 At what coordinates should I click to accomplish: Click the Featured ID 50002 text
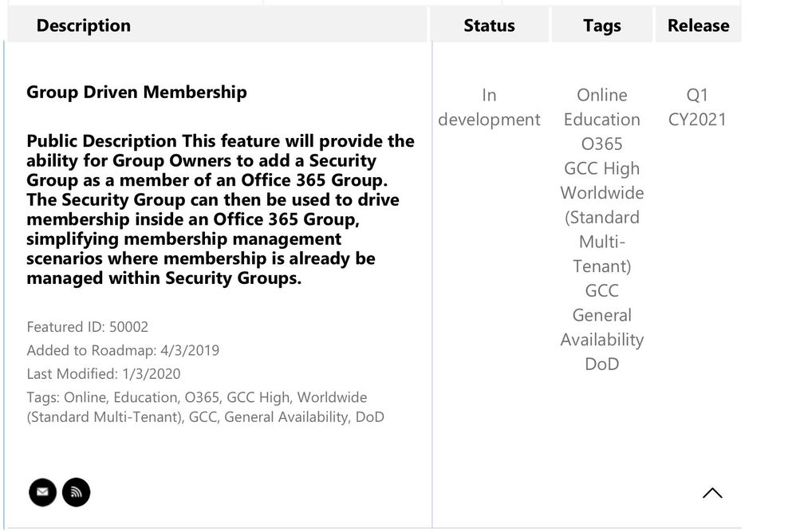(88, 327)
